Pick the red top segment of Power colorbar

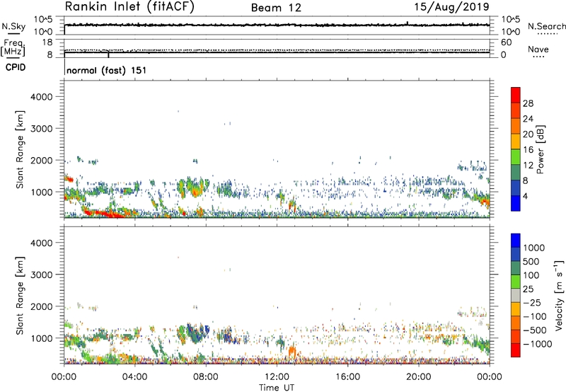(516, 95)
